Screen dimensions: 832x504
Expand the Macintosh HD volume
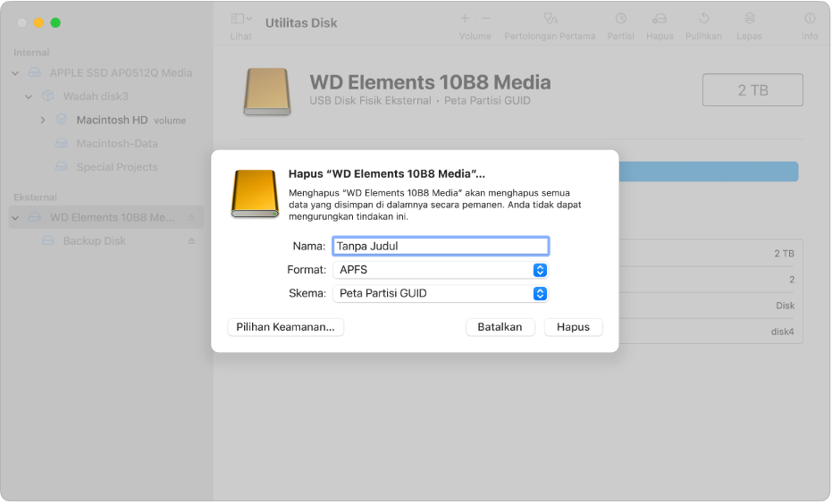point(43,121)
